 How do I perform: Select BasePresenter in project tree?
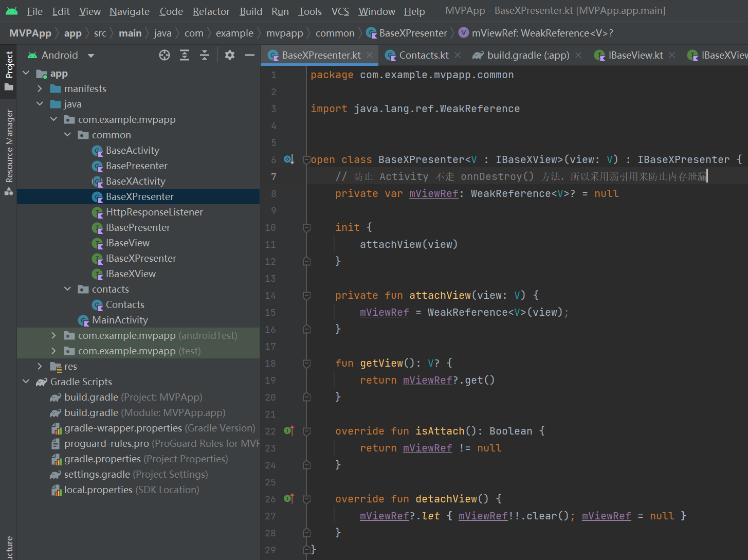[136, 166]
